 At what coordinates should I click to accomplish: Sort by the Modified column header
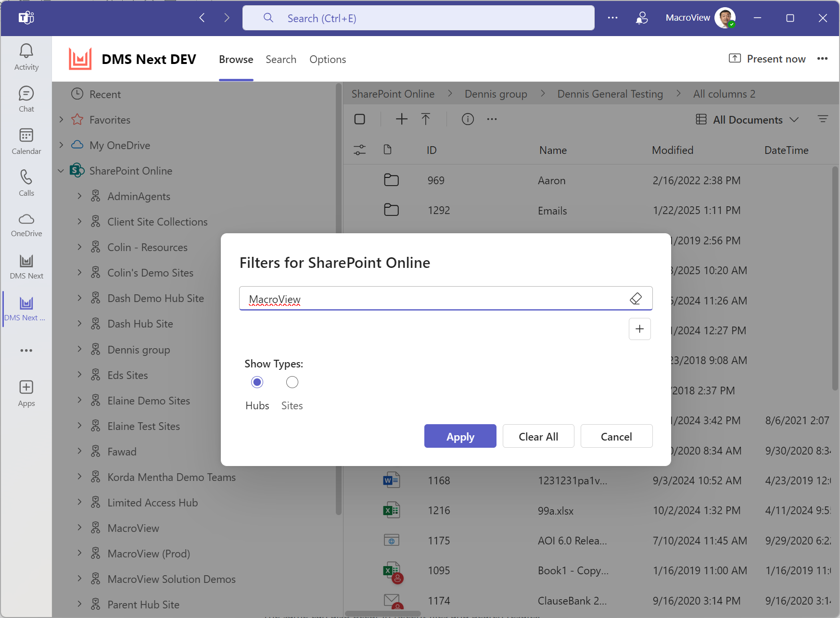coord(672,150)
